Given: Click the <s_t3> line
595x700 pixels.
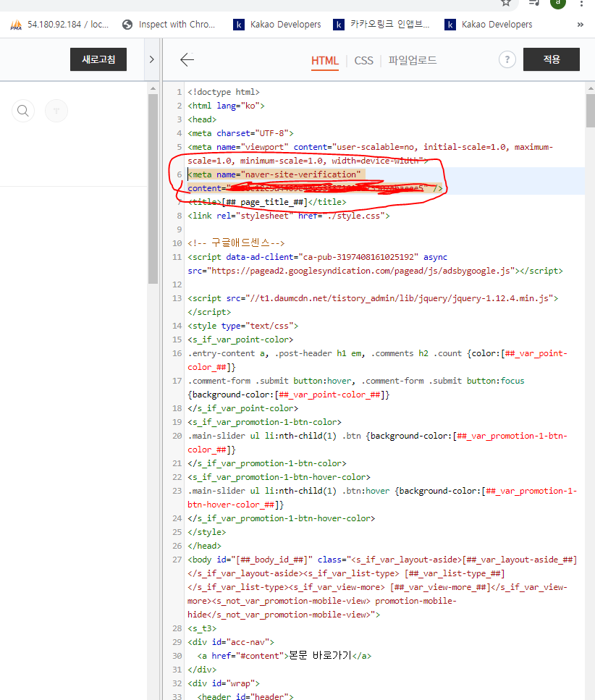Looking at the screenshot, I should [202, 628].
